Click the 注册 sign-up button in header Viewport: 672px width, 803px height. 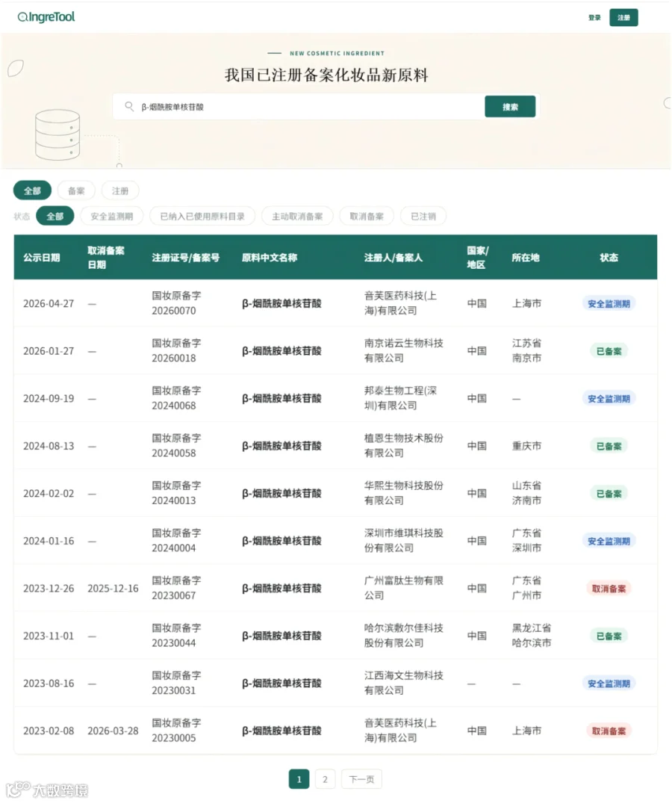(x=623, y=17)
